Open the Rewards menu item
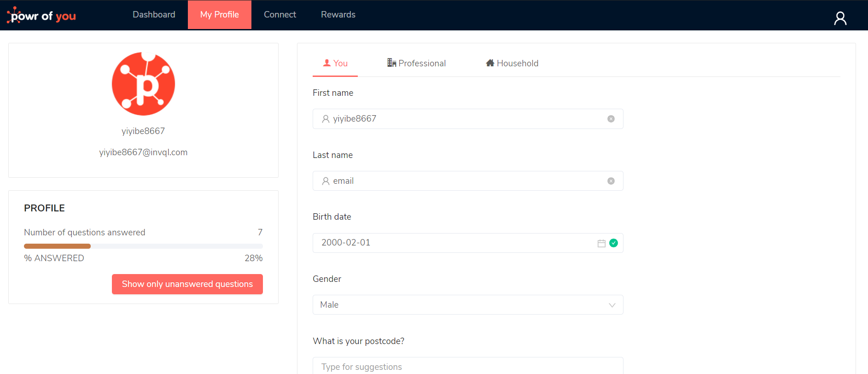Viewport: 868px width, 374px height. pyautogui.click(x=338, y=15)
